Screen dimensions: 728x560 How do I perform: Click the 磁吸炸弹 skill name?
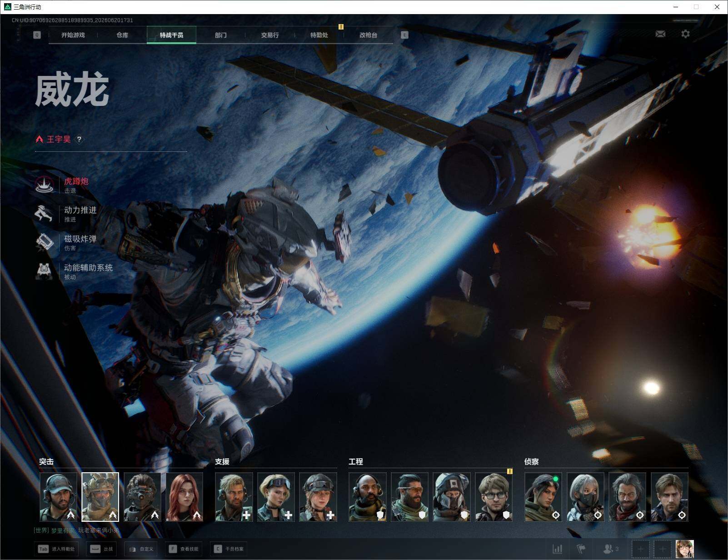click(80, 239)
